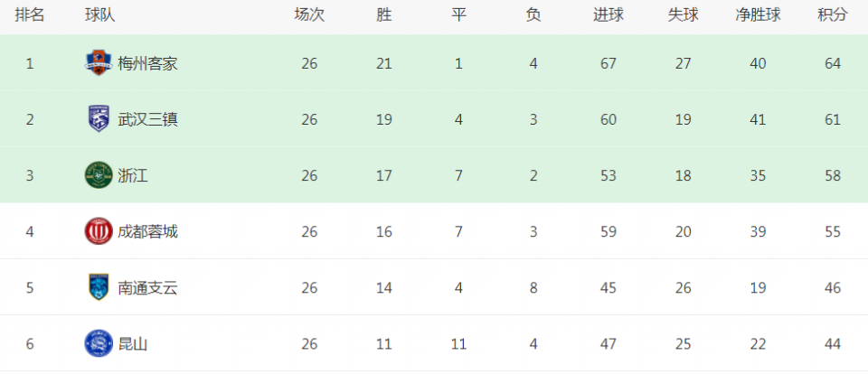The image size is (868, 374).
Task: Select 梅州客家's 64 points cell
Action: click(x=833, y=63)
